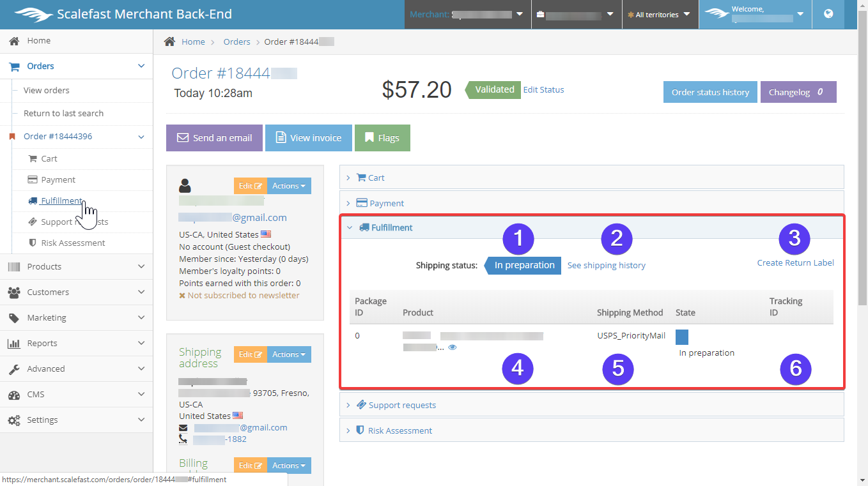This screenshot has width=868, height=486.
Task: Click the Changelog button
Action: 798,92
